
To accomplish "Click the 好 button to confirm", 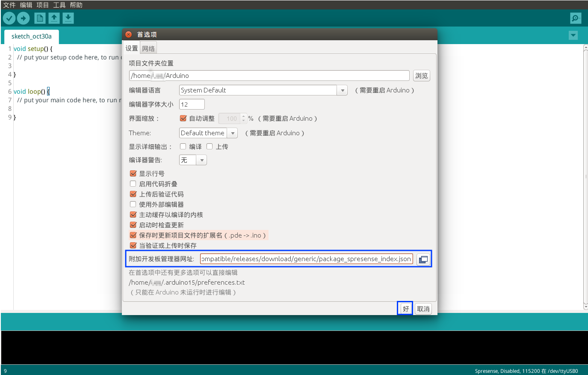I will (x=405, y=309).
